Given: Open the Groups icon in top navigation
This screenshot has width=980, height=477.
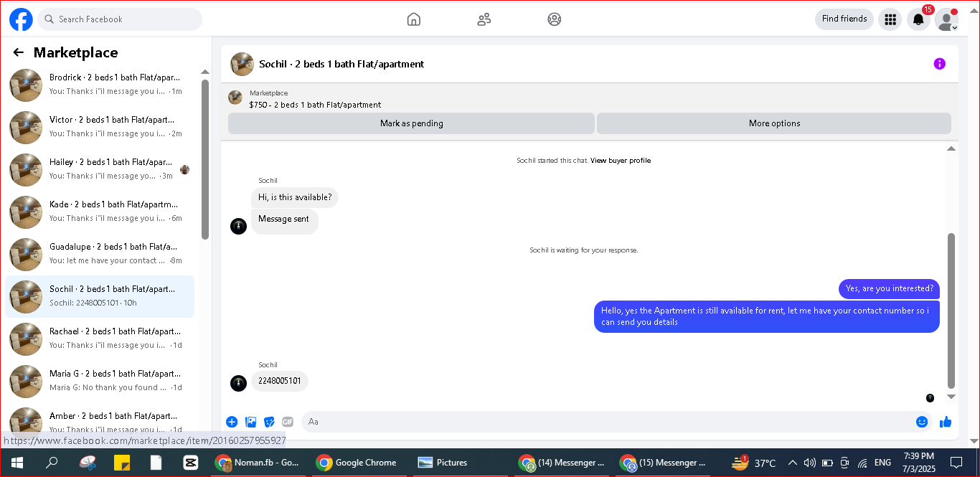Looking at the screenshot, I should coord(555,19).
